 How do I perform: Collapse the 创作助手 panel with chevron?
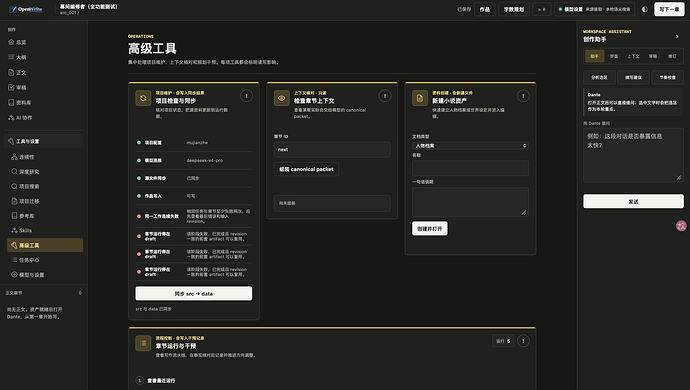(x=677, y=37)
